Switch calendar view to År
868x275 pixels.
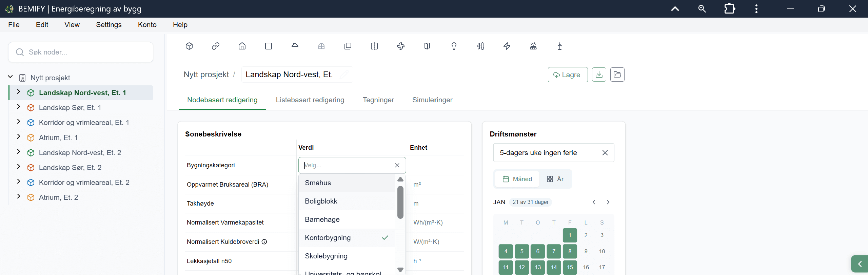555,179
